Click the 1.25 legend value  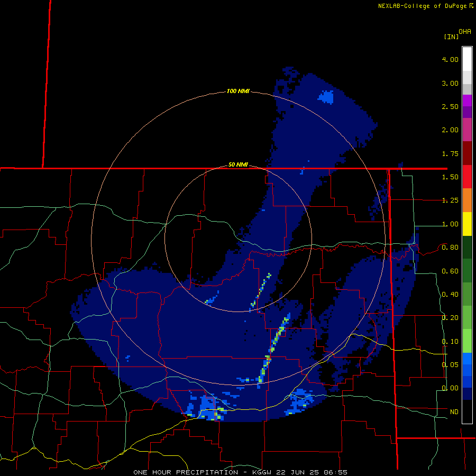(x=450, y=200)
